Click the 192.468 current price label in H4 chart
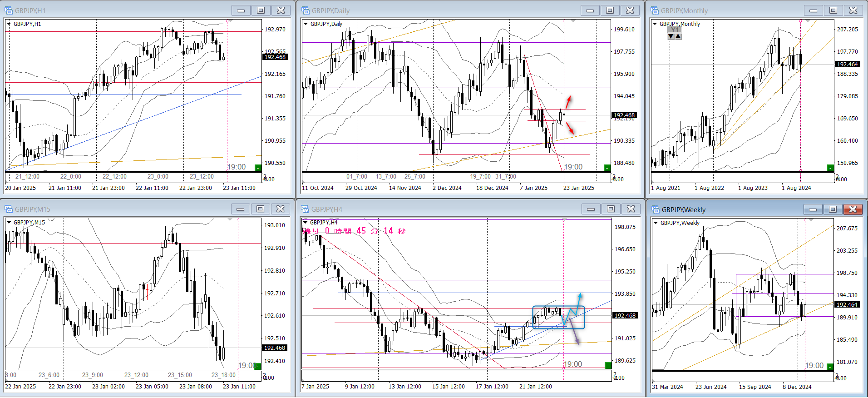Image resolution: width=868 pixels, height=398 pixels. point(625,315)
